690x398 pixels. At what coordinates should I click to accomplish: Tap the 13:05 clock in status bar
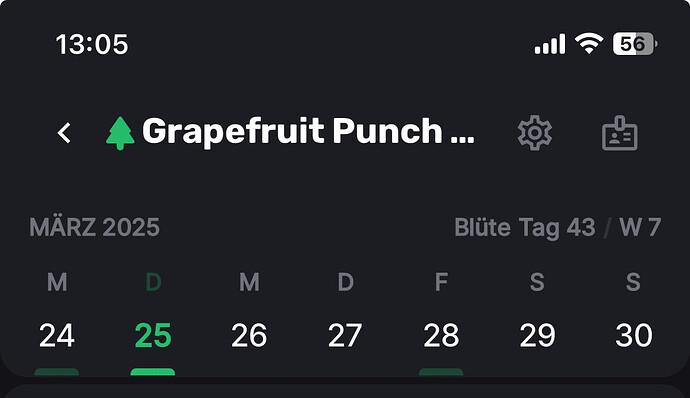(92, 44)
